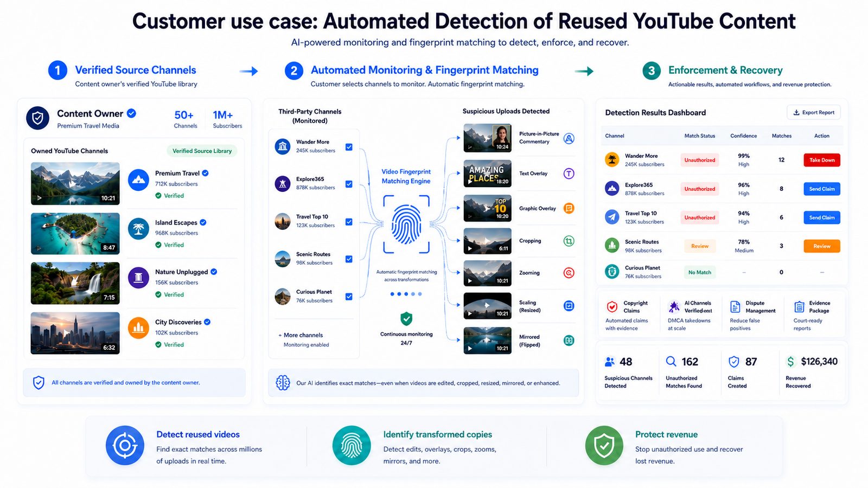The image size is (868, 488).
Task: Click the Evidence Package icon
Action: (799, 307)
